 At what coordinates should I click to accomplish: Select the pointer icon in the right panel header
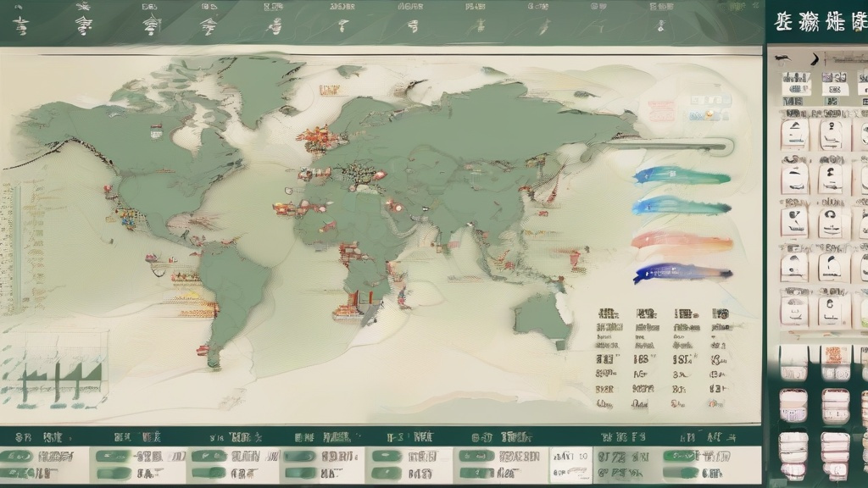coord(782,58)
